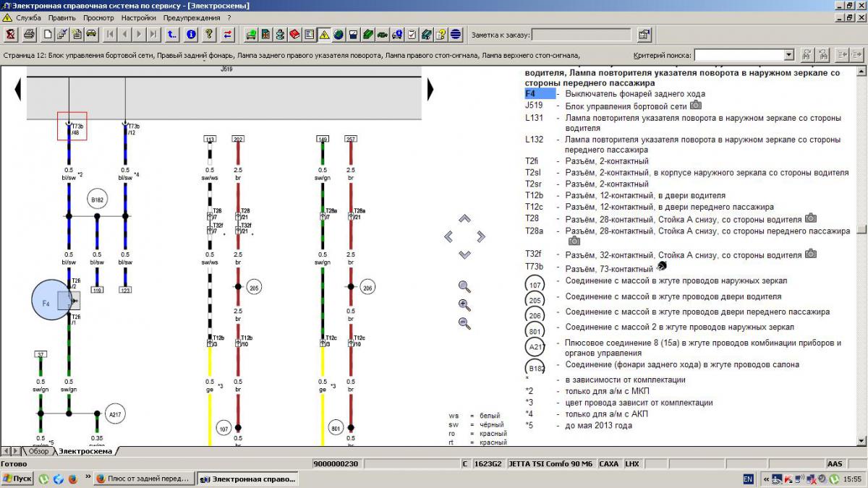The width and height of the screenshot is (868, 488).
Task: Pan diagram right with arrow
Action: 480,236
